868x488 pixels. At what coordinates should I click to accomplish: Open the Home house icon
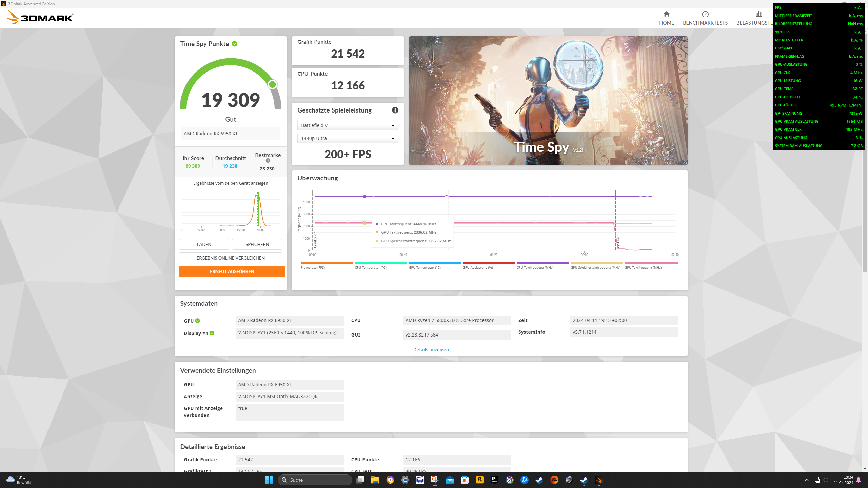pyautogui.click(x=666, y=14)
